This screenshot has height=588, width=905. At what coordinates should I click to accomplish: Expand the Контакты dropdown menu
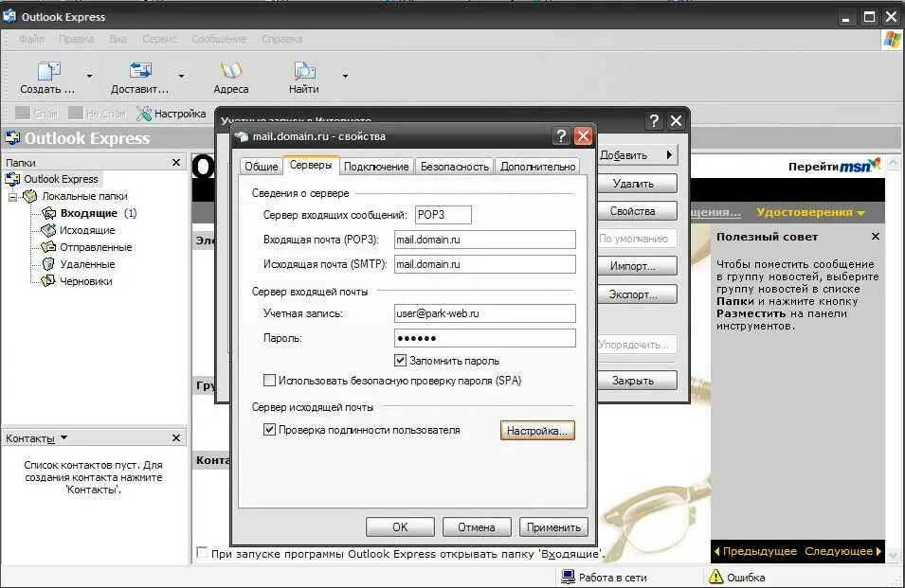click(63, 437)
